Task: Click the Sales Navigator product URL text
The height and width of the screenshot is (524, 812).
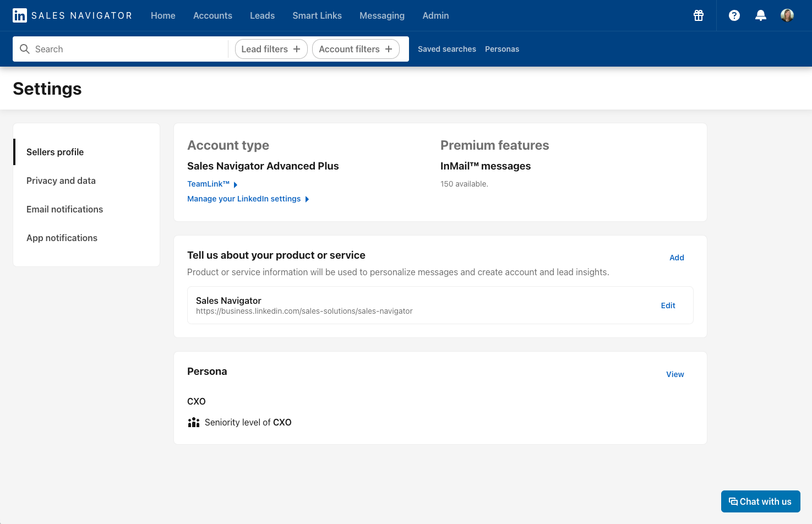Action: 304,311
